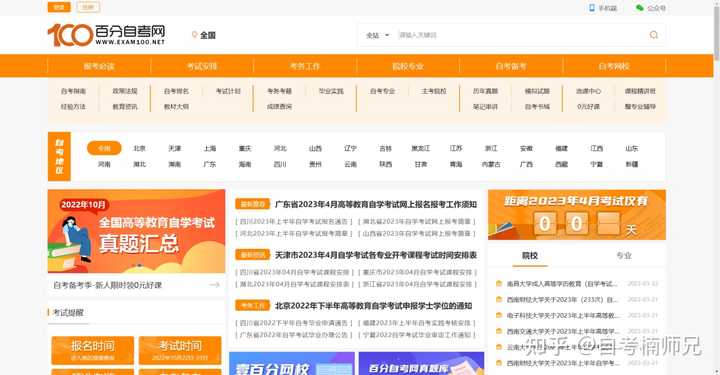Select 河北 region
The width and height of the screenshot is (720, 375).
tap(280, 148)
